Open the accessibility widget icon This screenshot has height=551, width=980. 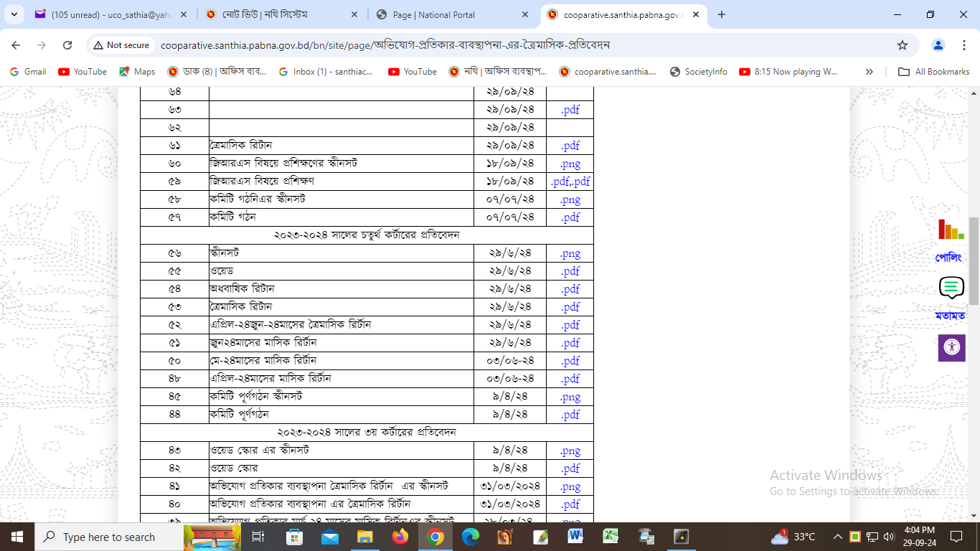(x=951, y=348)
